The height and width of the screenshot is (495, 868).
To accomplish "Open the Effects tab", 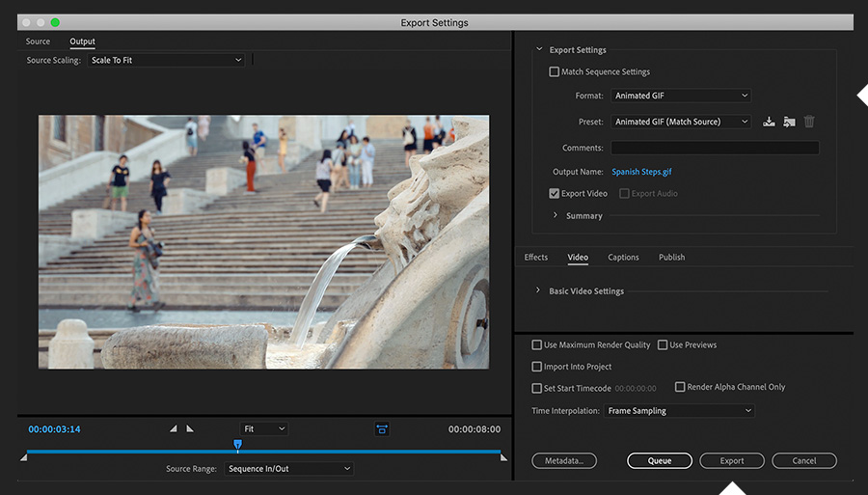I will coord(536,258).
